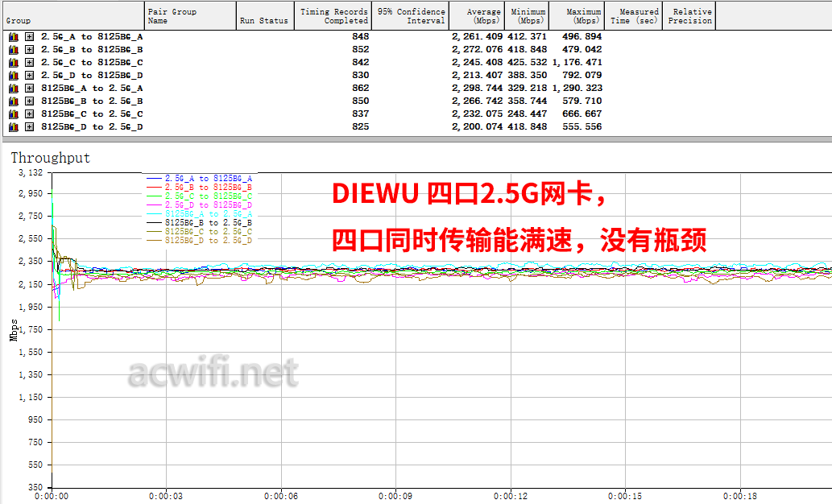Image resolution: width=832 pixels, height=504 pixels.
Task: Expand the 2.5G_D to 8125BG_D group
Action: click(30, 76)
